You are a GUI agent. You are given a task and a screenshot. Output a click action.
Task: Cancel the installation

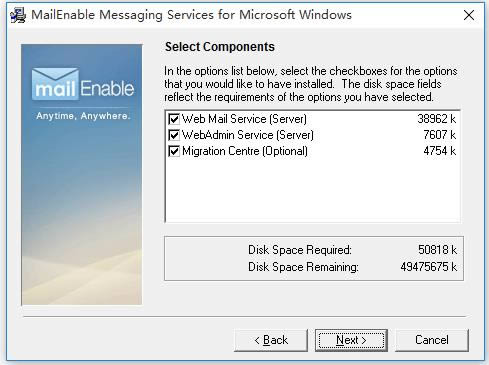[432, 340]
